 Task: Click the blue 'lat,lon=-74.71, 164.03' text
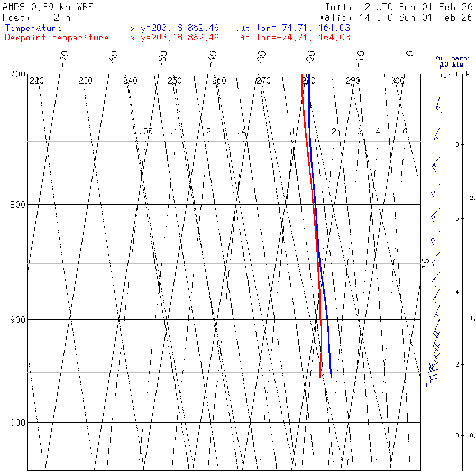click(293, 28)
